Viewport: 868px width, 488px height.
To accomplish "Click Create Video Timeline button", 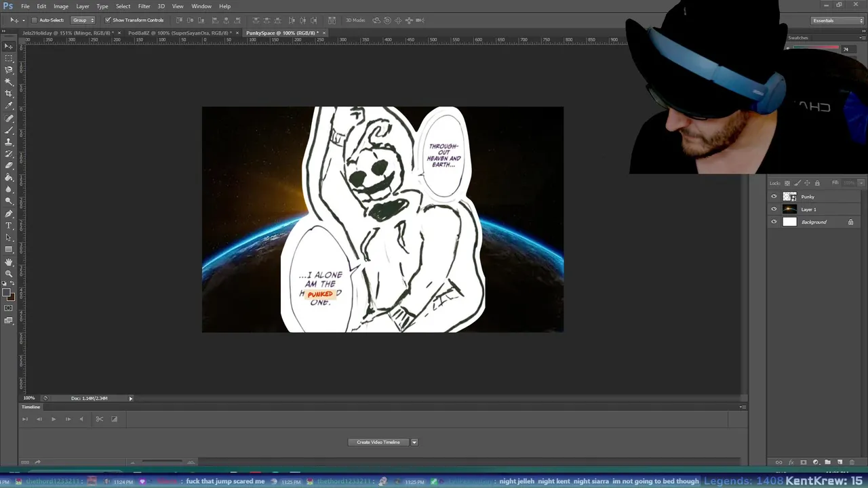I will click(x=378, y=442).
